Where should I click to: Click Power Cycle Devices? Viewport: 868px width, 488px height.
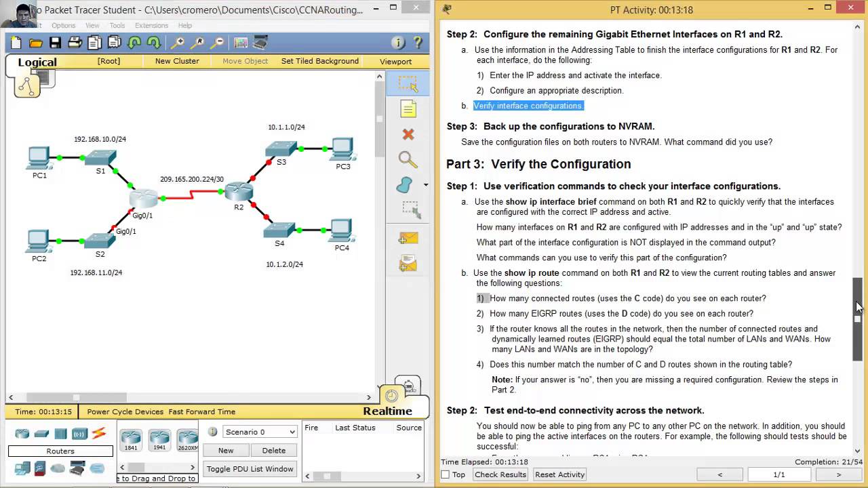pyautogui.click(x=125, y=411)
